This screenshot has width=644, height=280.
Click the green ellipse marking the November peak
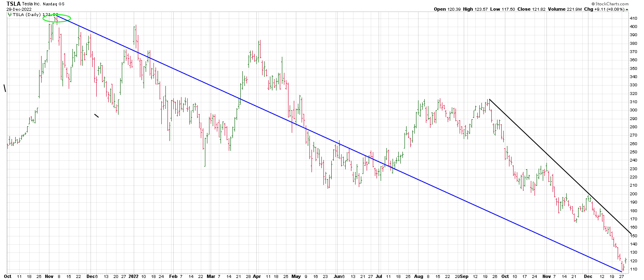(57, 18)
